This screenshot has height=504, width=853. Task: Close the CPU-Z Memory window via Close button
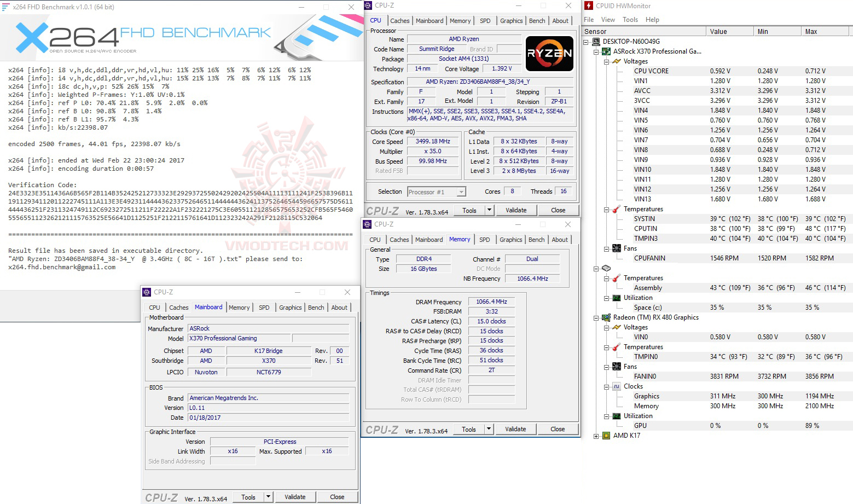[x=558, y=428]
